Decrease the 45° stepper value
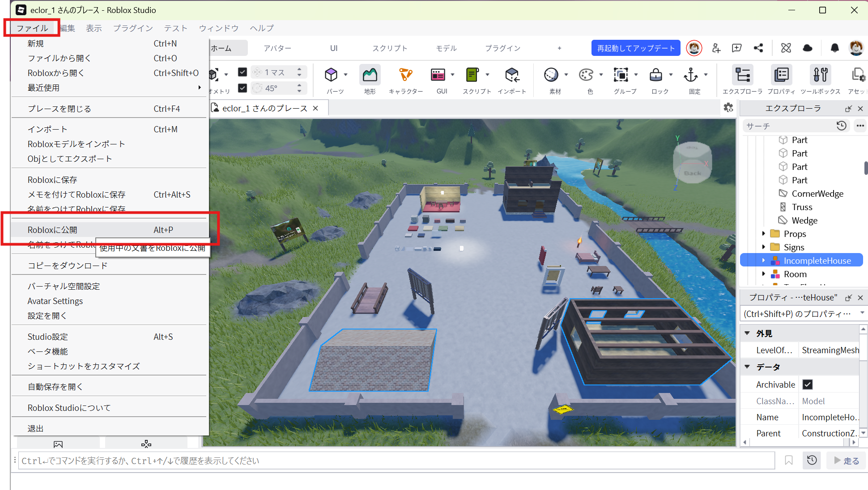Viewport: 868px width, 490px height. point(299,91)
